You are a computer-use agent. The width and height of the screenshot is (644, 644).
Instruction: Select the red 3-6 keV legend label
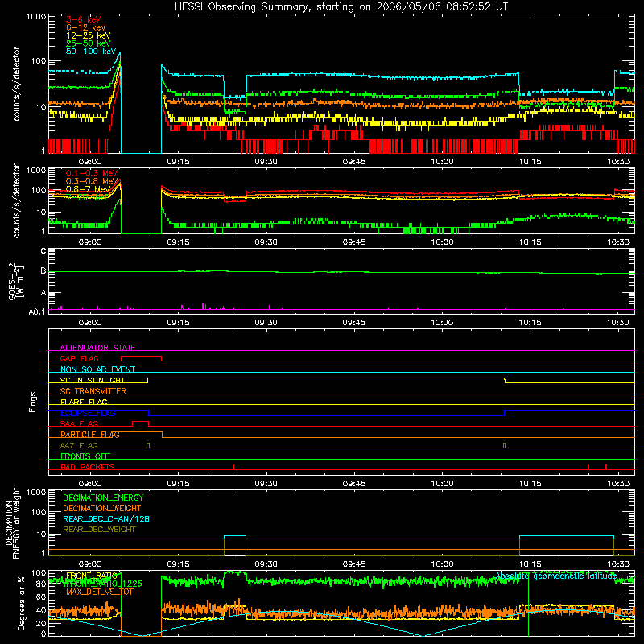[x=83, y=19]
